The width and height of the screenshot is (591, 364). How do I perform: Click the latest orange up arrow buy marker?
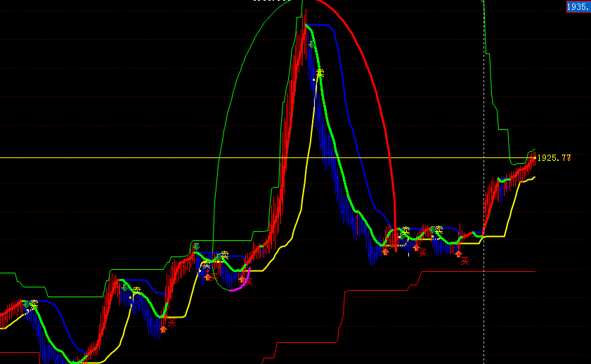pyautogui.click(x=458, y=254)
